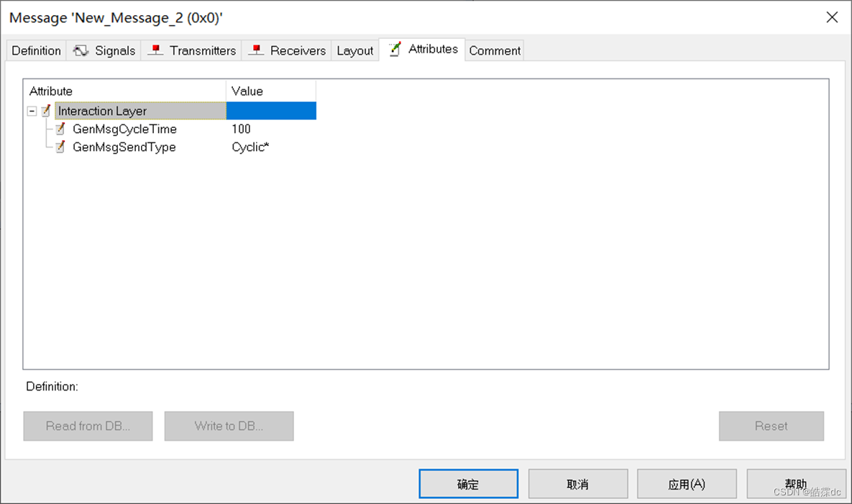Open help via the 帮助 button
852x504 pixels.
tap(796, 483)
